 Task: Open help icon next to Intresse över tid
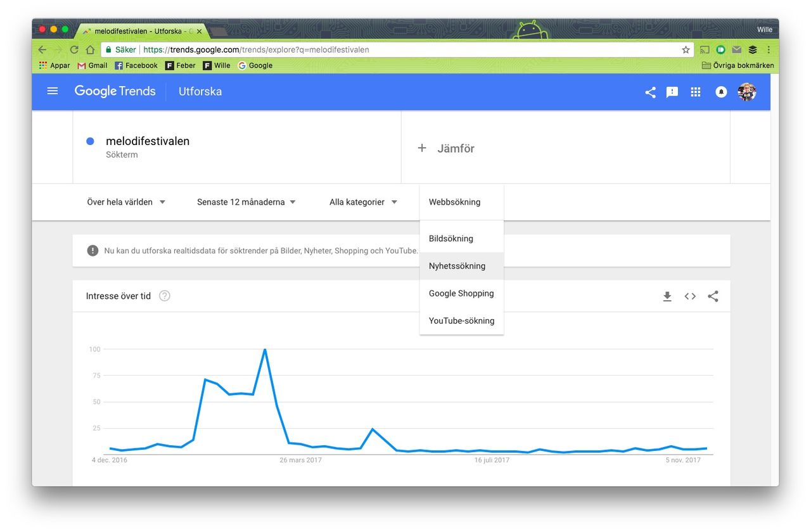pos(165,296)
